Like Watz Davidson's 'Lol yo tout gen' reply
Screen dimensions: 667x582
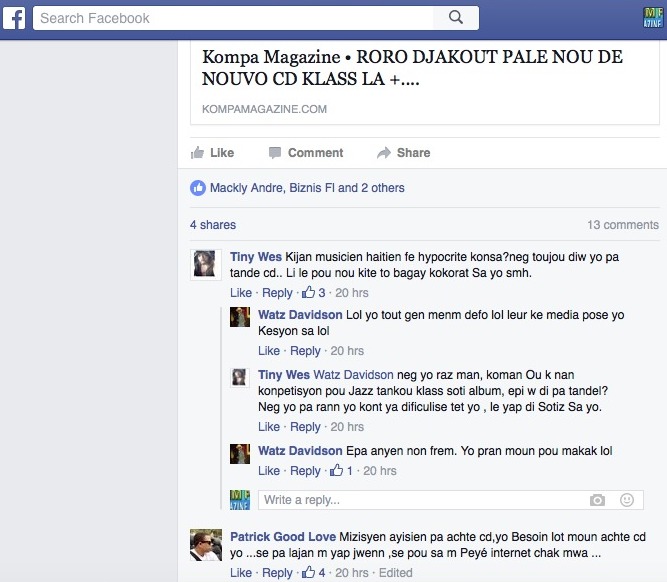[x=269, y=351]
